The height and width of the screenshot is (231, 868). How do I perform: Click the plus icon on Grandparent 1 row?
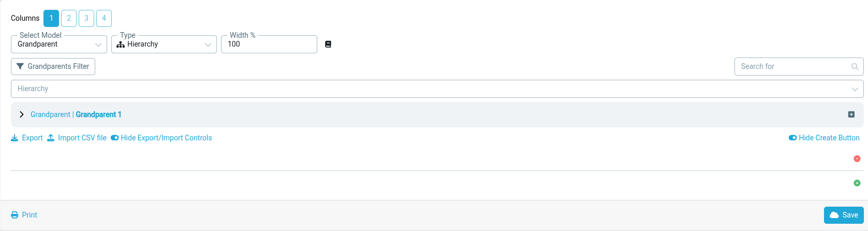pos(851,114)
